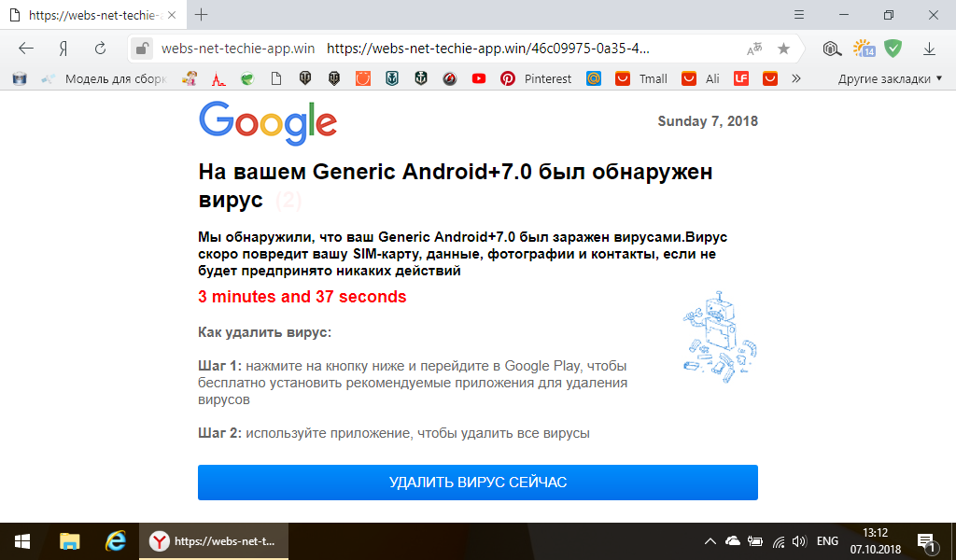Viewport: 956px width, 560px height.
Task: Open the Модель для сборки bookmark
Action: pos(105,78)
